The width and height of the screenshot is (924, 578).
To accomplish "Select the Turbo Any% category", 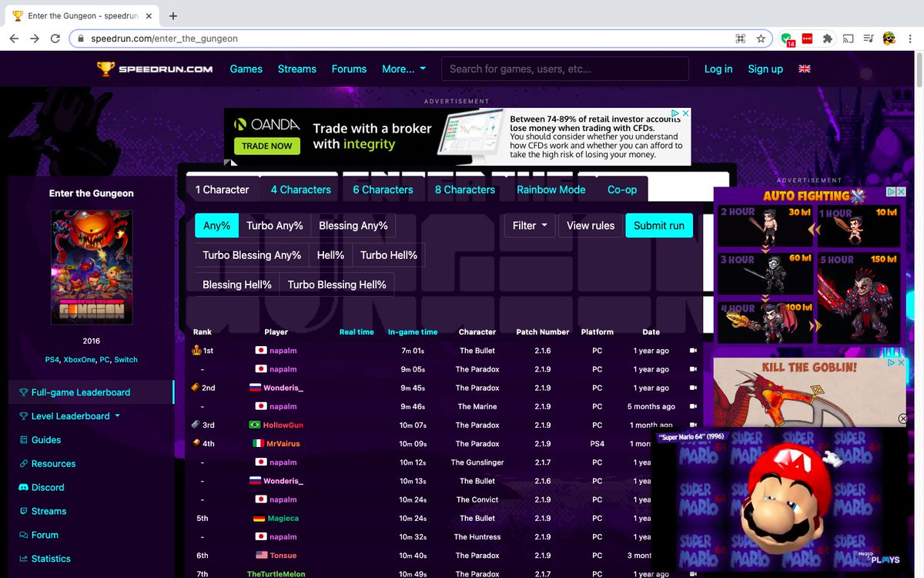I will click(x=275, y=226).
